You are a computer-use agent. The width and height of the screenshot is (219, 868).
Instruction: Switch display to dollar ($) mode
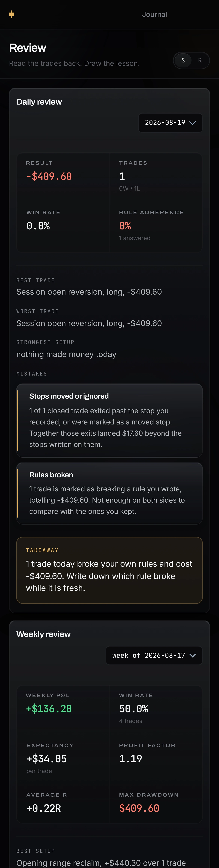coord(183,60)
